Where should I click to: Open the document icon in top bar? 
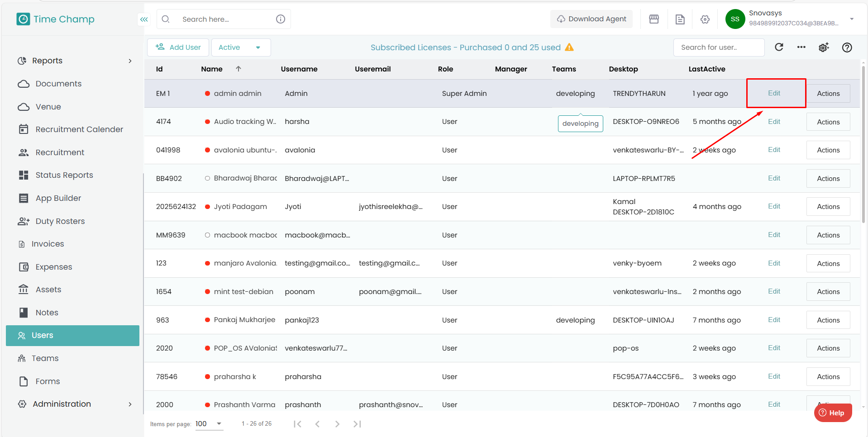pyautogui.click(x=680, y=19)
